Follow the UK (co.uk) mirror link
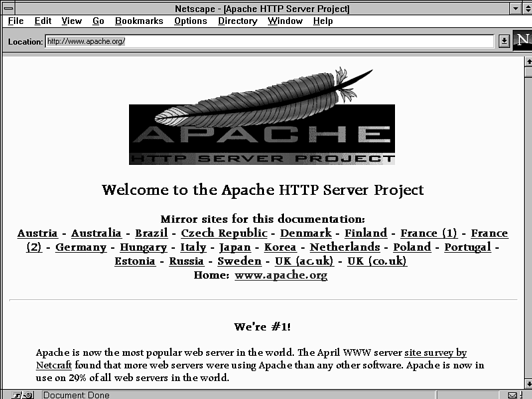Viewport: 532px width, 399px height. 377,261
